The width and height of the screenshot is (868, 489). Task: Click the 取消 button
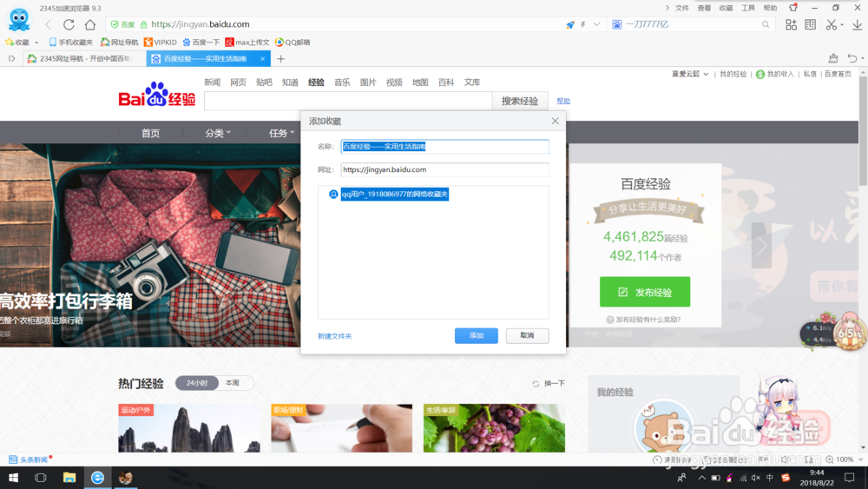pos(527,335)
